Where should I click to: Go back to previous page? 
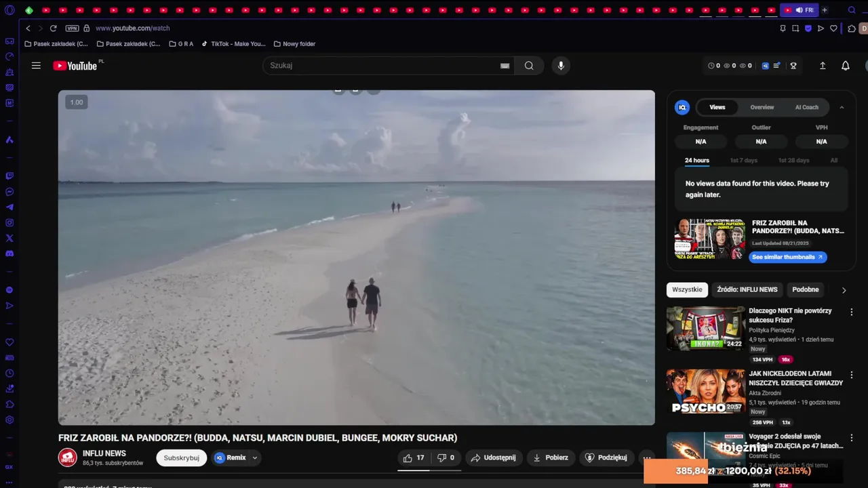click(28, 28)
